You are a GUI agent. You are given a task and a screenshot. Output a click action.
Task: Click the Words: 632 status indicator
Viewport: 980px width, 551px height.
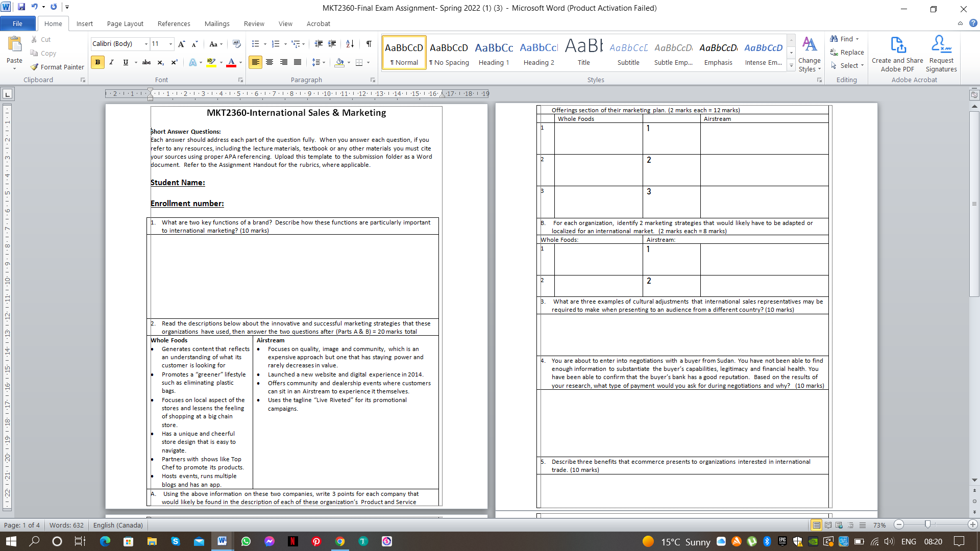[x=66, y=525]
